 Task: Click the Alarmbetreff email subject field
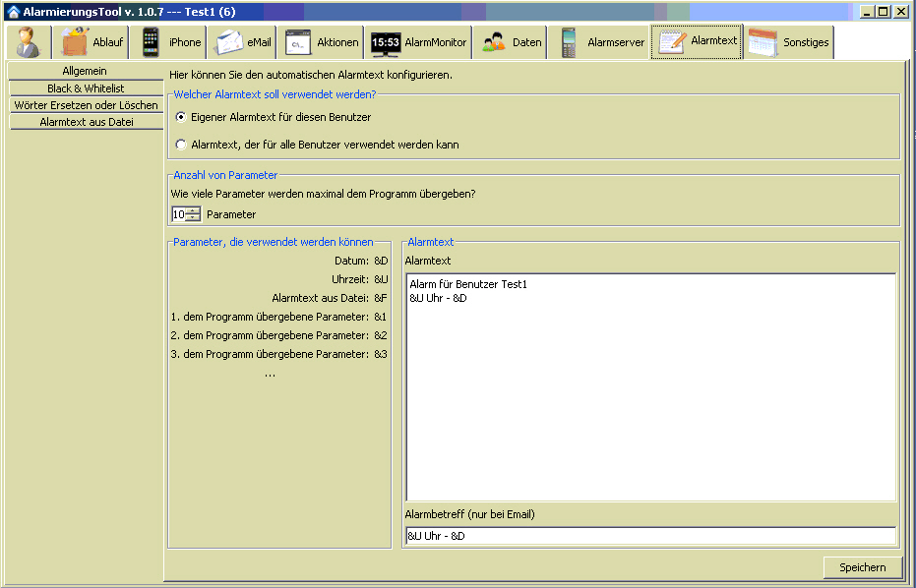coord(649,536)
